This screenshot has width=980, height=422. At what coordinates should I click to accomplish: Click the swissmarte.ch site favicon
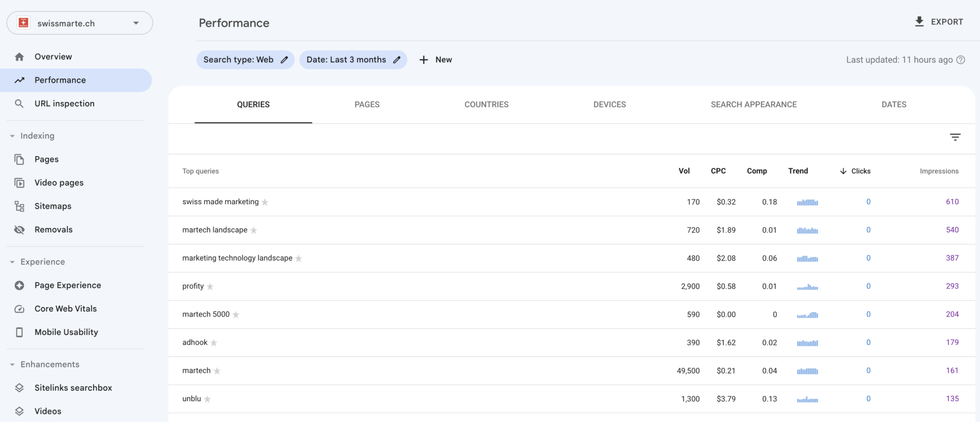[x=23, y=23]
